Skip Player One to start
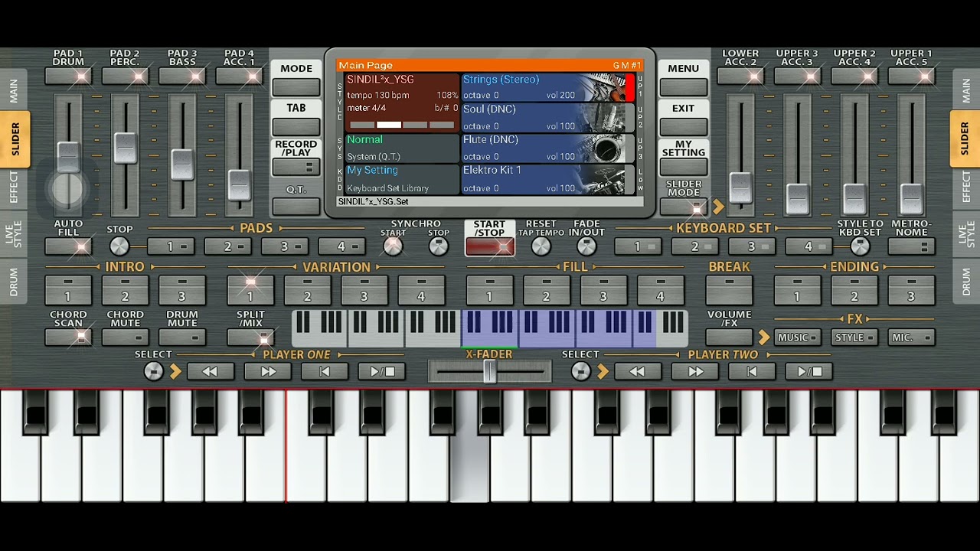The width and height of the screenshot is (980, 551). click(325, 372)
